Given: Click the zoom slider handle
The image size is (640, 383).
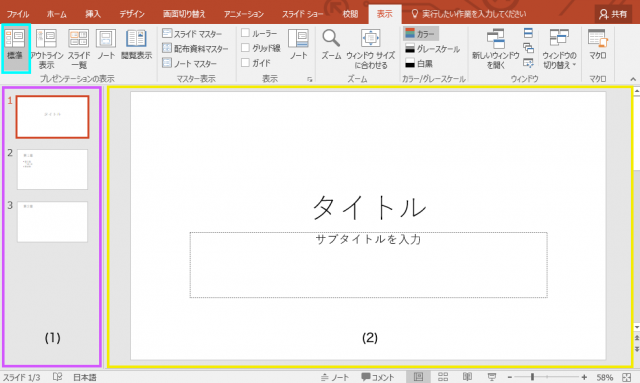Looking at the screenshot, I should coord(532,377).
